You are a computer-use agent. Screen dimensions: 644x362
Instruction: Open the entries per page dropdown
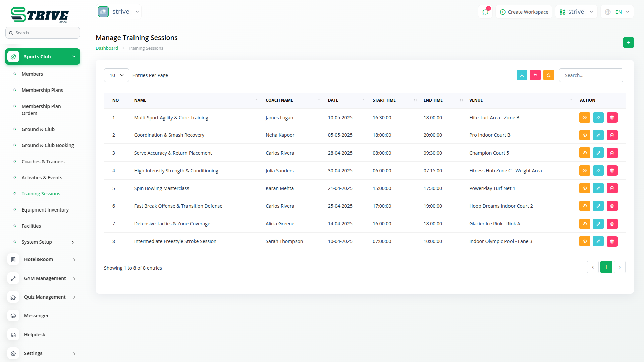pos(116,75)
